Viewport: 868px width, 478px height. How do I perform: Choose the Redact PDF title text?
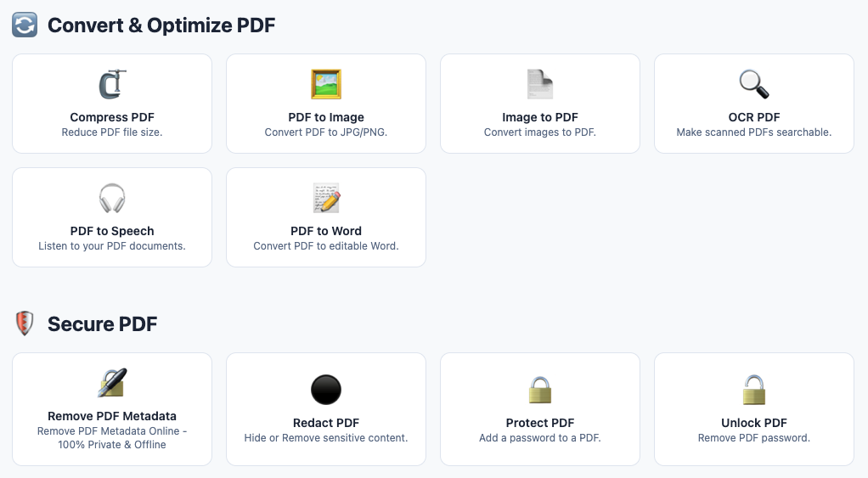[x=326, y=423]
